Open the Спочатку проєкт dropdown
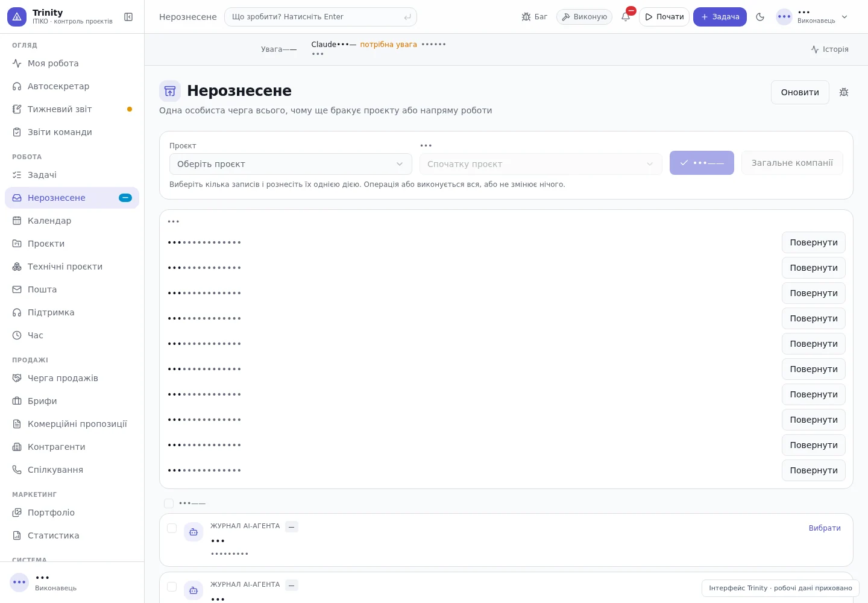868x603 pixels. tap(541, 164)
